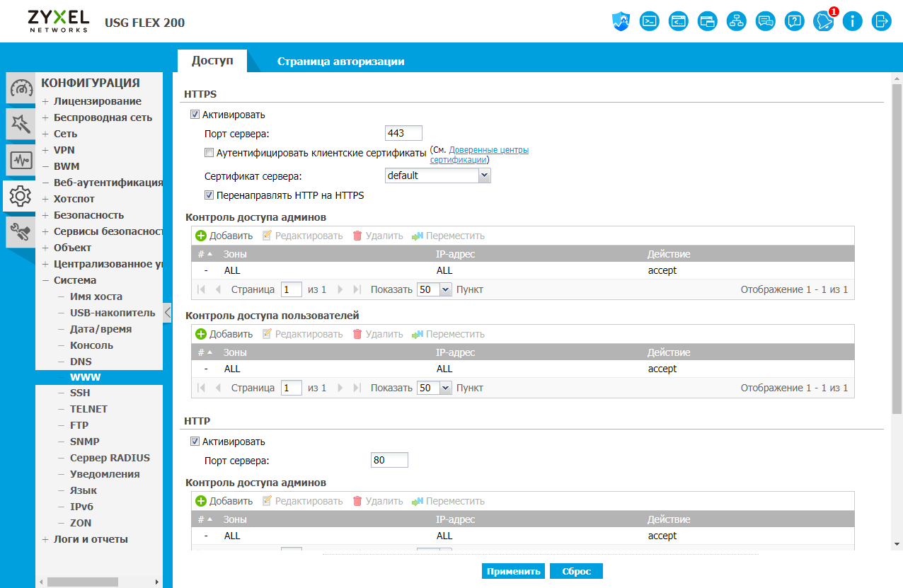Open the help question mark icon
The width and height of the screenshot is (903, 588).
click(795, 21)
